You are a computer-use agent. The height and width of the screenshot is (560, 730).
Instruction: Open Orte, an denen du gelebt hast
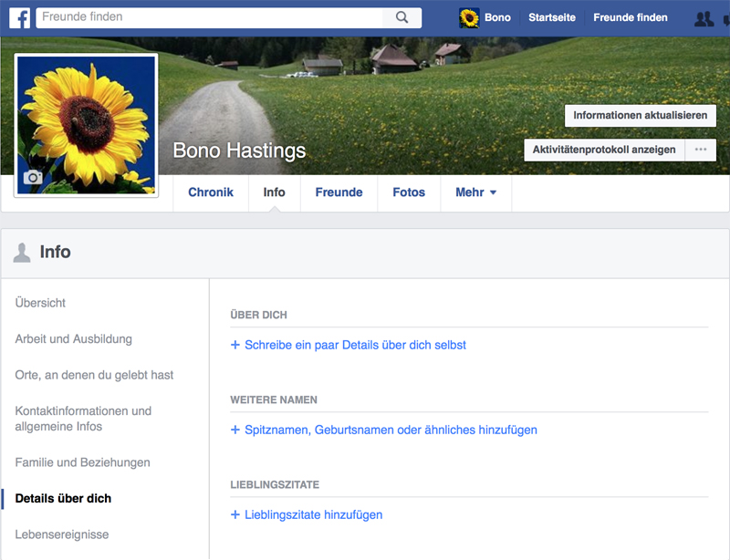tap(94, 375)
